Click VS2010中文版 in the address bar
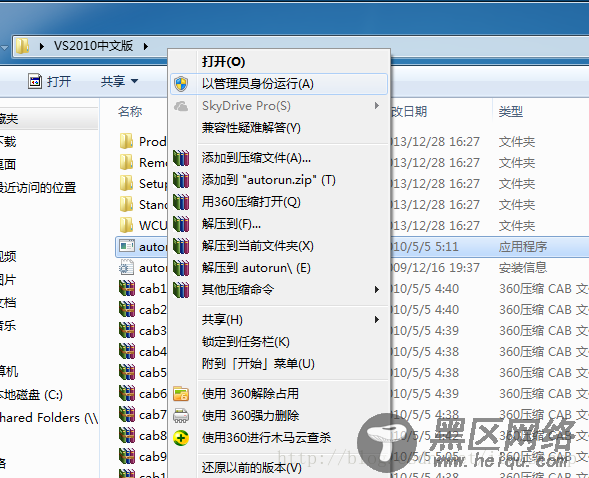The height and width of the screenshot is (478, 589). coord(94,46)
